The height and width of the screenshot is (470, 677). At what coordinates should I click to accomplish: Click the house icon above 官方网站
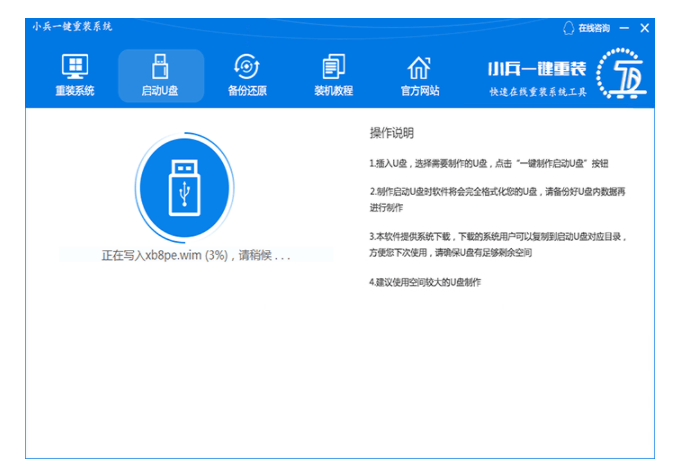point(419,67)
